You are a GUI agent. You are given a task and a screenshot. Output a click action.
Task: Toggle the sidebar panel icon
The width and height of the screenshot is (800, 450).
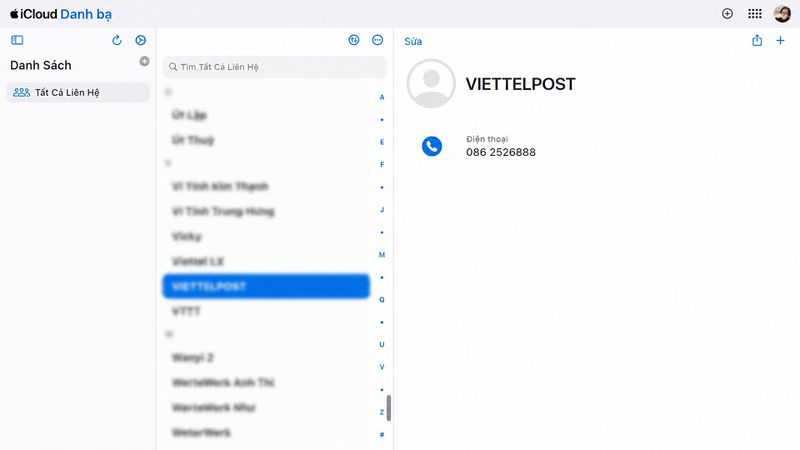(17, 40)
